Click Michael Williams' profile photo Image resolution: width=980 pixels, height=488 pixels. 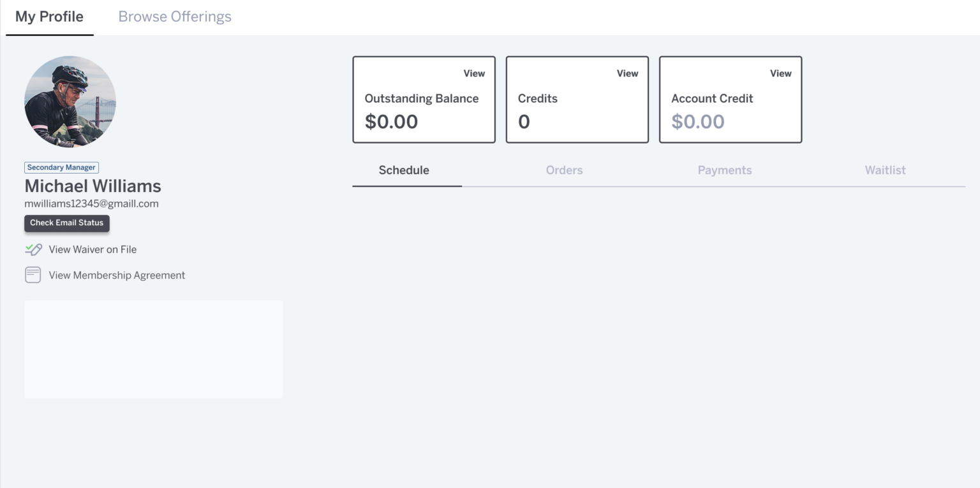tap(70, 101)
